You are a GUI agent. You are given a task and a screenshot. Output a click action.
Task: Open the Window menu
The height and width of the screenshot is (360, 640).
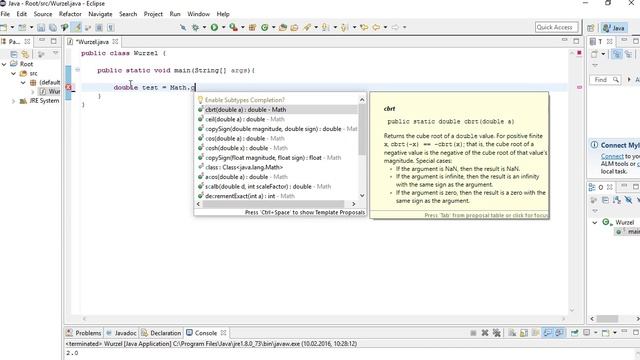click(198, 14)
